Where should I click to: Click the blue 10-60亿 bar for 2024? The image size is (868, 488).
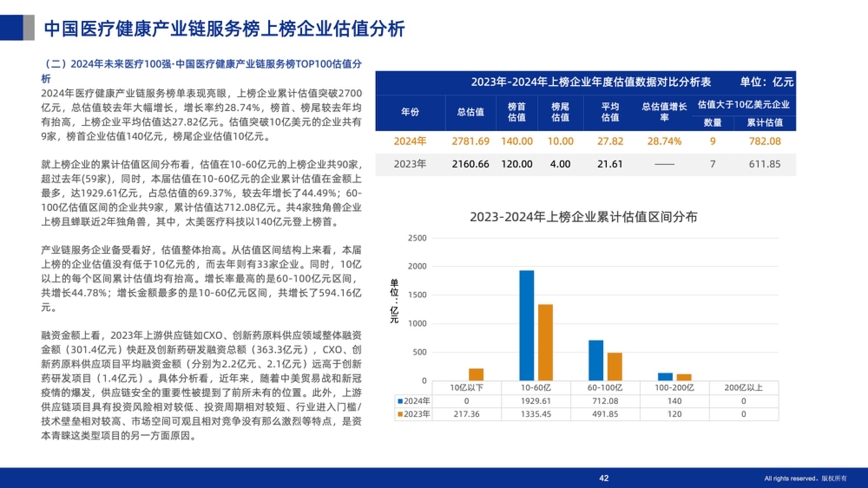[526, 325]
